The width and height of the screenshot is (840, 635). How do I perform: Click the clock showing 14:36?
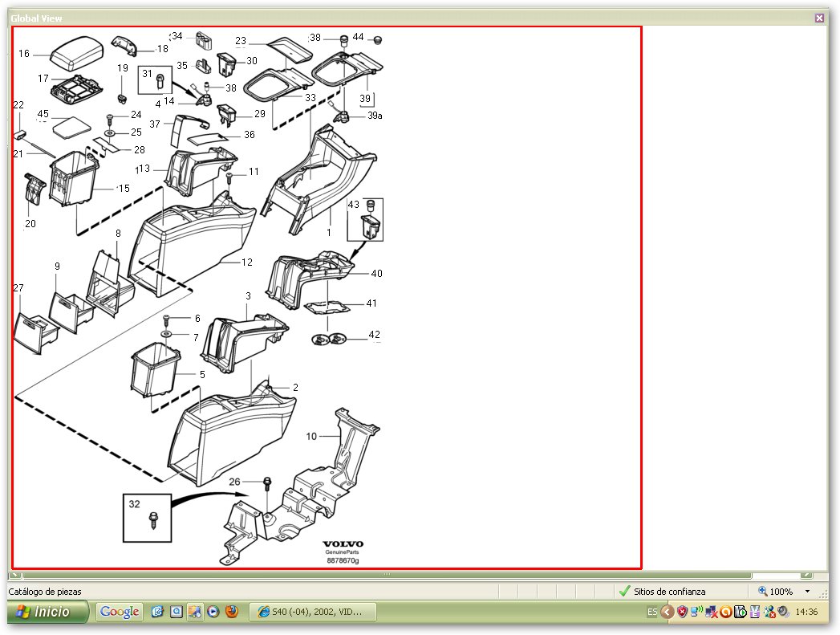point(806,612)
